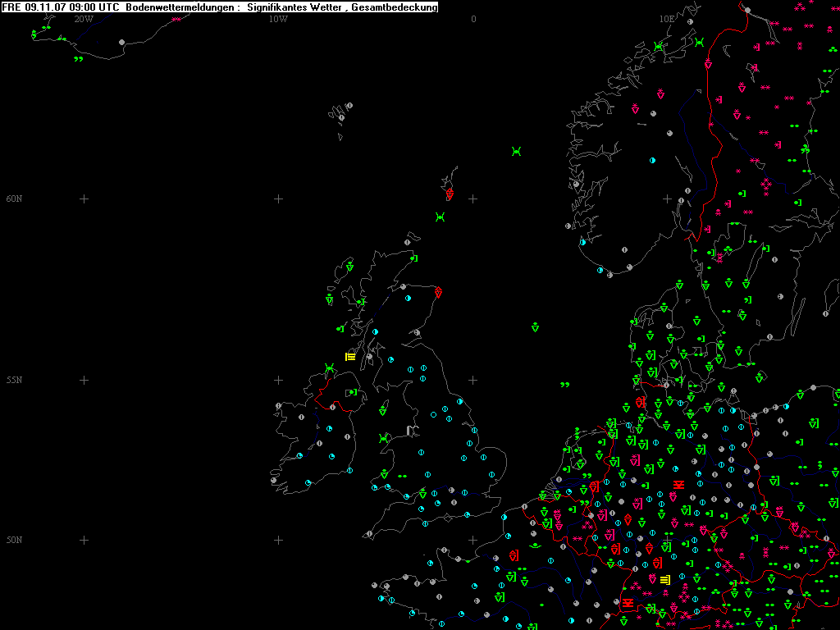Select the green symbol northeast of Shetland
The width and height of the screenshot is (840, 630).
[516, 151]
